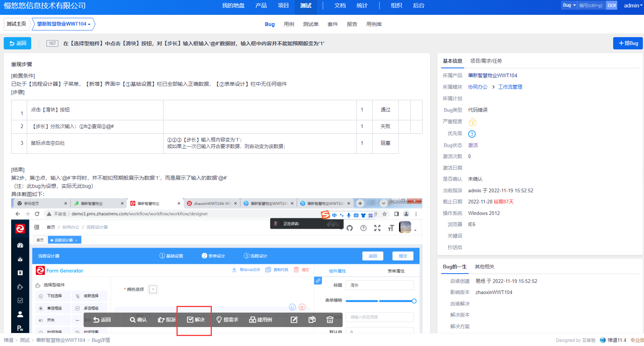Image resolution: width=644 pixels, height=346 pixels.
Task: Click 提需求 with the lightbulb icon
Action: pyautogui.click(x=227, y=320)
